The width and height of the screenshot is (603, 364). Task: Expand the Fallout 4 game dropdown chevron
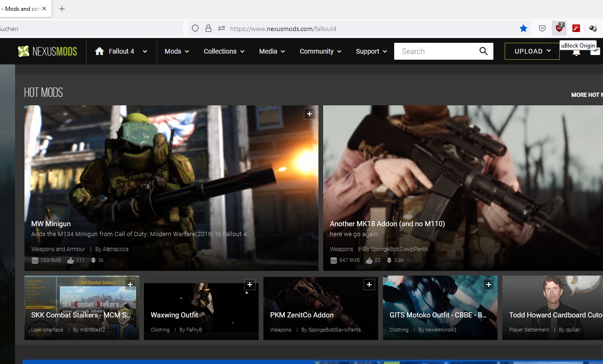click(x=145, y=51)
